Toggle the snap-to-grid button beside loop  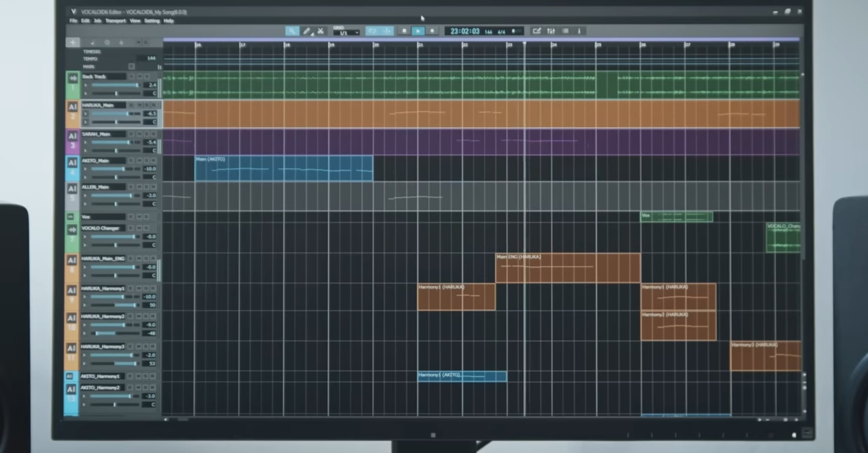tap(387, 31)
